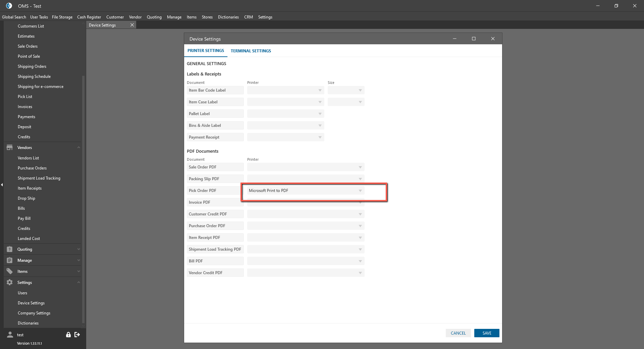Click the Quoting clipboard icon in sidebar

click(x=10, y=249)
